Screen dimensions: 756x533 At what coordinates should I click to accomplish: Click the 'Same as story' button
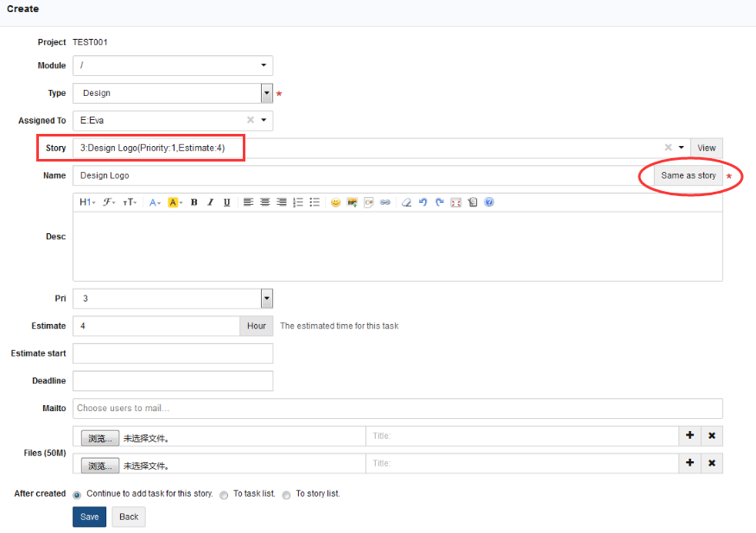688,175
